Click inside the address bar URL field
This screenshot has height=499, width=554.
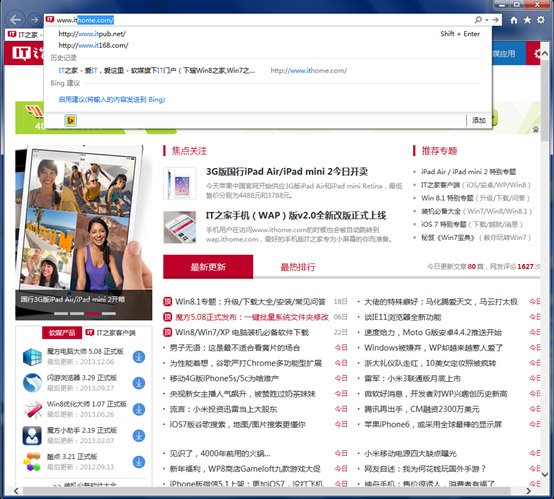point(261,20)
